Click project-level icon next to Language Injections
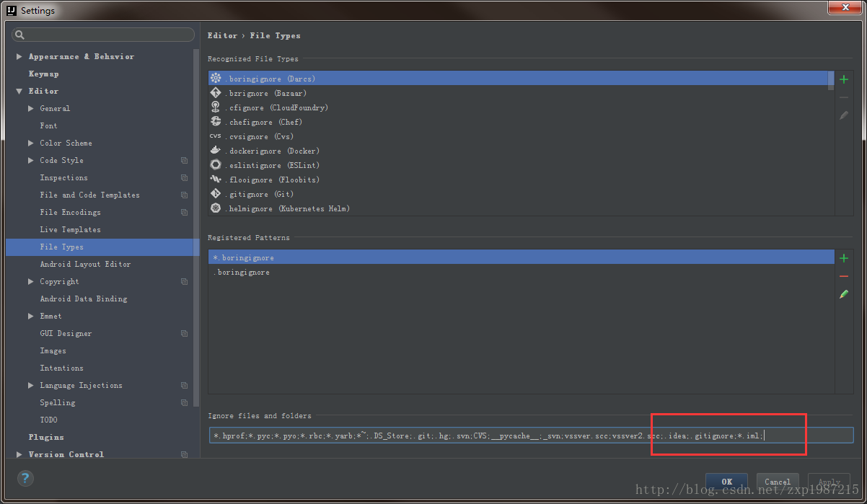The width and height of the screenshot is (867, 504). point(185,385)
